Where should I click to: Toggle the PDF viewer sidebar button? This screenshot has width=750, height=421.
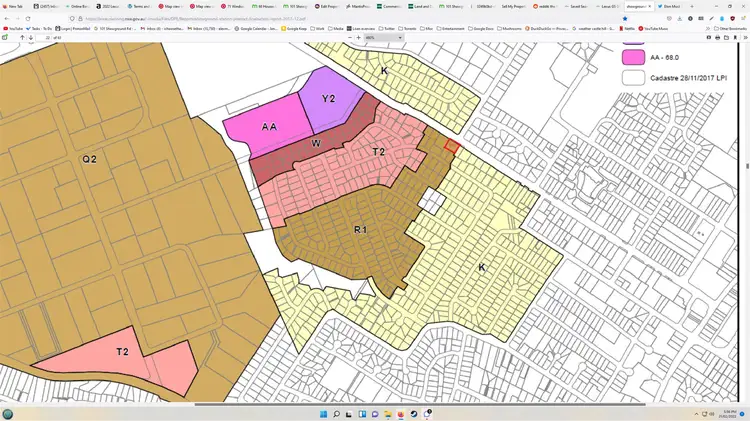click(7, 38)
